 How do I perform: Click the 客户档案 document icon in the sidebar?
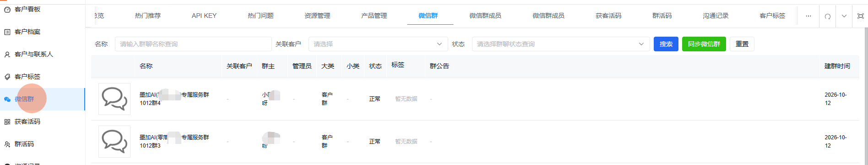[x=7, y=32]
